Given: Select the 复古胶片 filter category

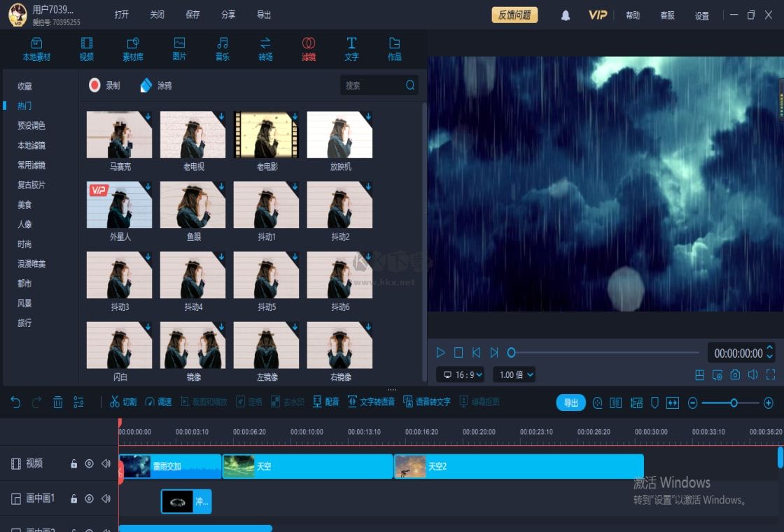Looking at the screenshot, I should point(31,185).
